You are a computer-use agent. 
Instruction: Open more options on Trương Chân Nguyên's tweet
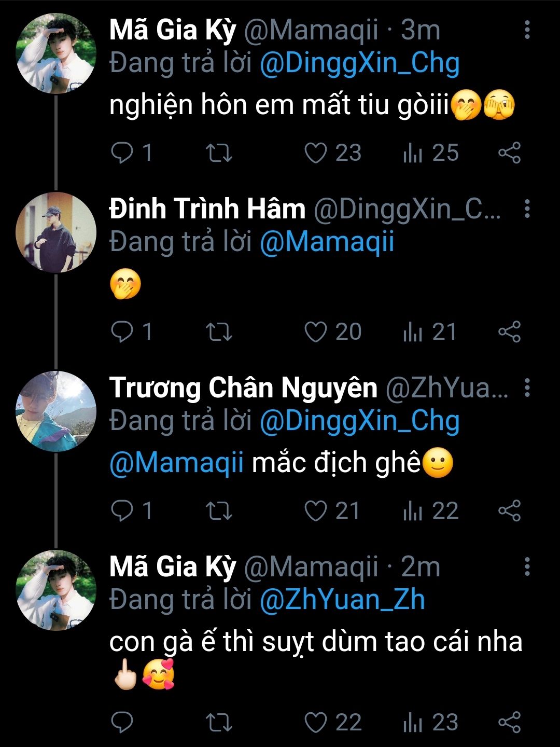[527, 388]
